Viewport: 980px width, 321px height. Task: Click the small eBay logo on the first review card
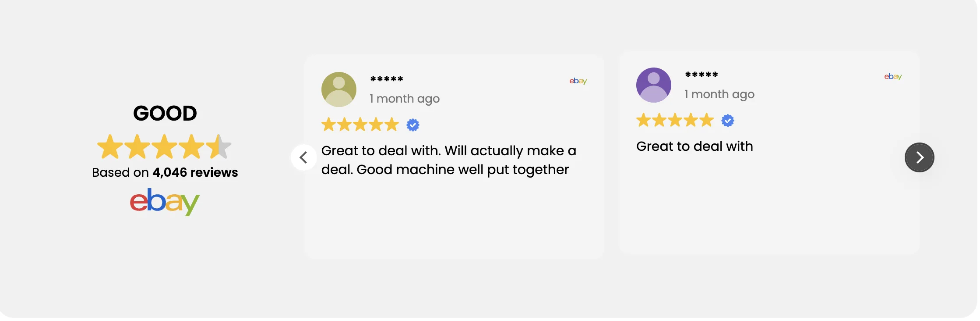[x=578, y=81]
